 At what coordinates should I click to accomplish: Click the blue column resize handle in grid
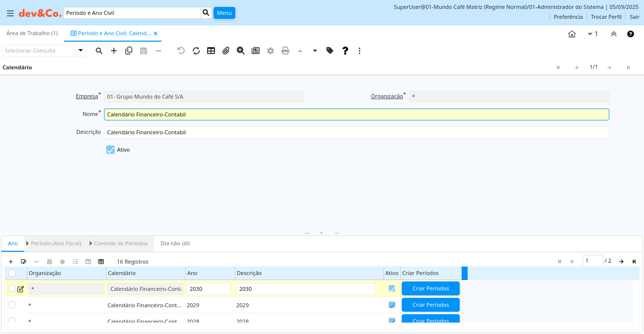click(465, 273)
